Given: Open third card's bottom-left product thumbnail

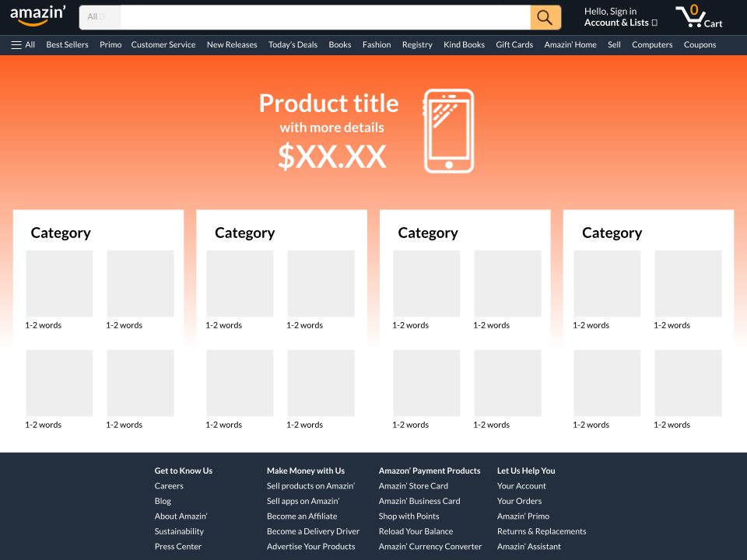Looking at the screenshot, I should pyautogui.click(x=426, y=383).
